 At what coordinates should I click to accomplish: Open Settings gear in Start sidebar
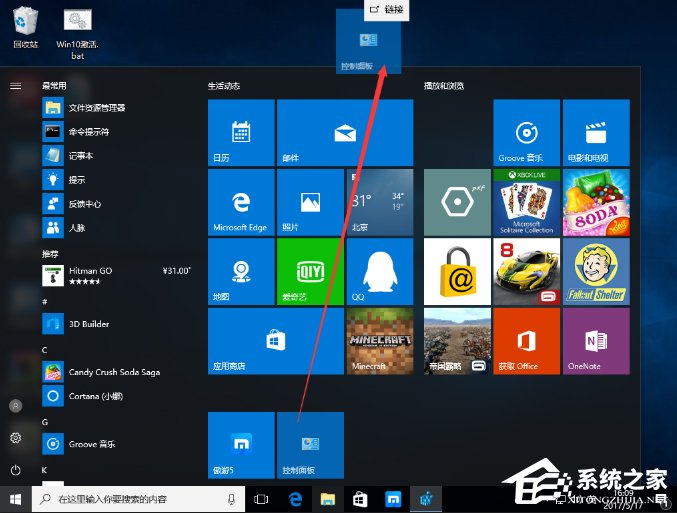[15, 438]
